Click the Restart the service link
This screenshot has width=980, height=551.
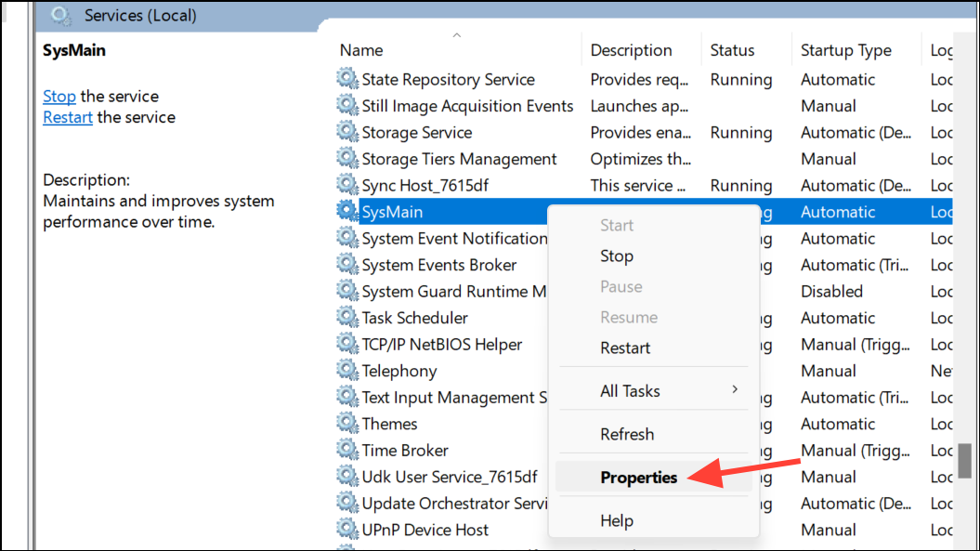coord(68,117)
